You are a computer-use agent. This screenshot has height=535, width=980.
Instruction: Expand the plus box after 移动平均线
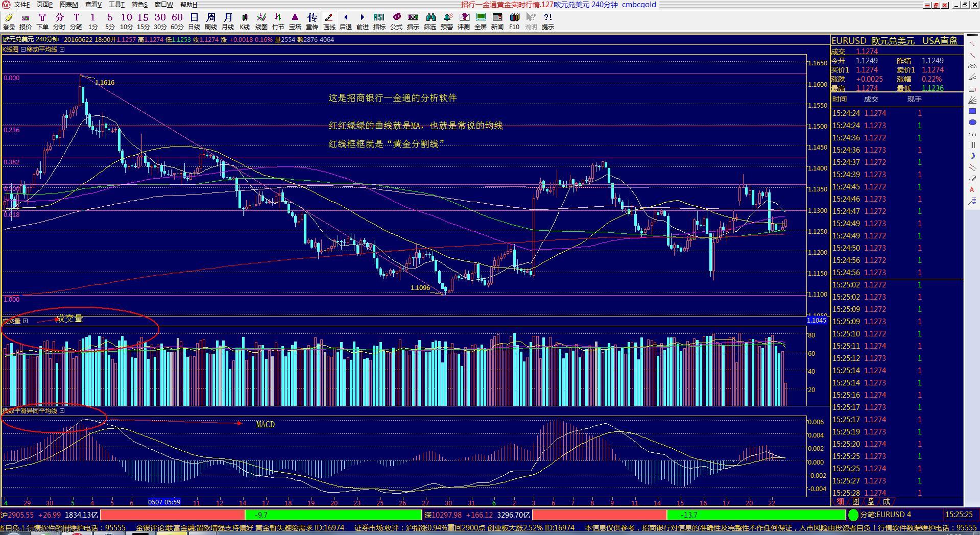(x=62, y=50)
